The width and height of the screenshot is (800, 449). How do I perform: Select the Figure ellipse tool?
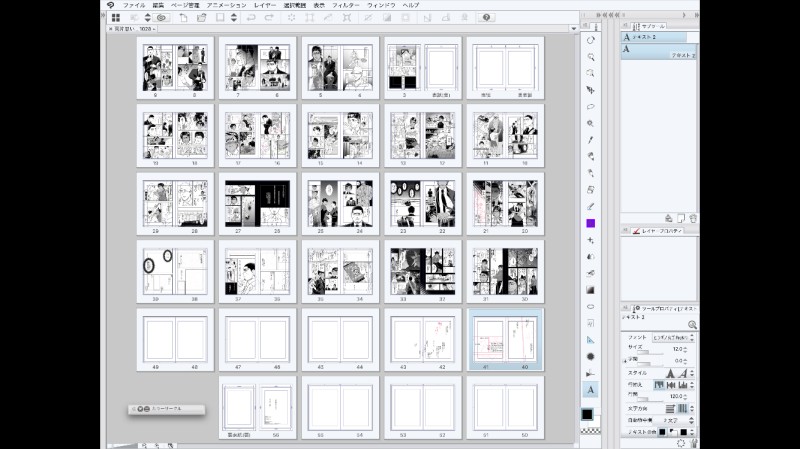(x=590, y=306)
